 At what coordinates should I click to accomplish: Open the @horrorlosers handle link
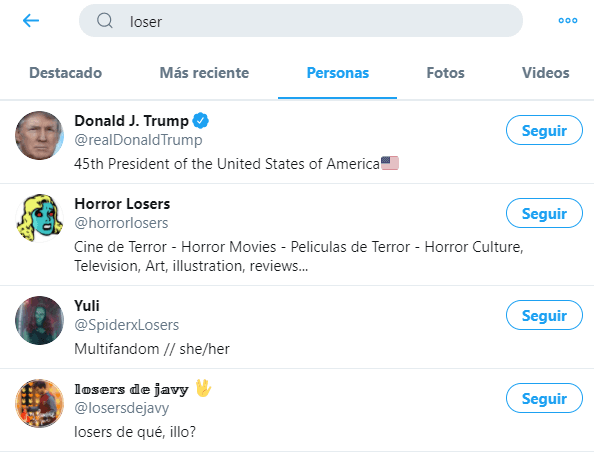(121, 223)
